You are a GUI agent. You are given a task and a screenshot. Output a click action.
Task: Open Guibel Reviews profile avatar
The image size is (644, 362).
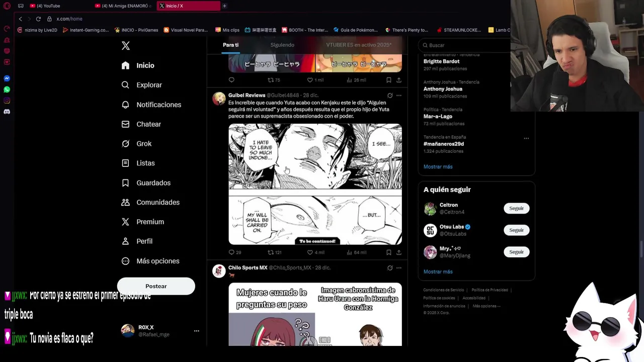click(219, 99)
